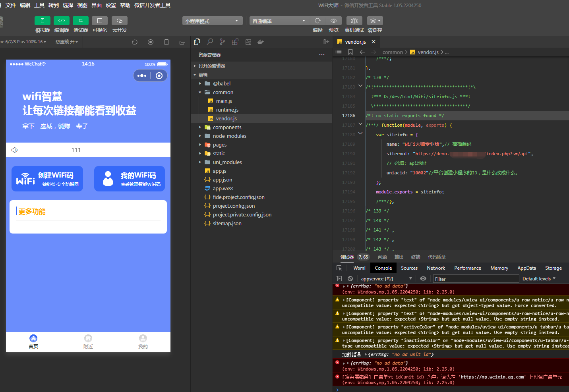Start real device debugging icon
The width and height of the screenshot is (569, 392).
[354, 21]
